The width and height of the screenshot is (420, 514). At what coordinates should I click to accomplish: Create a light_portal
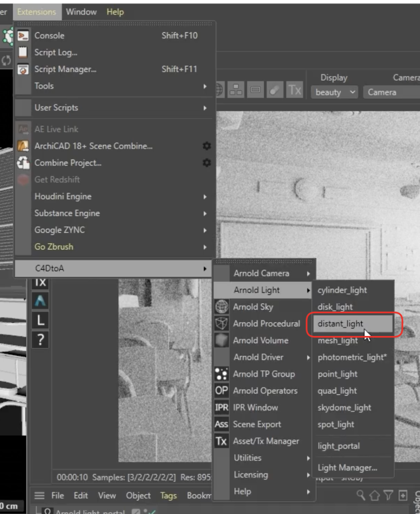[353, 446]
